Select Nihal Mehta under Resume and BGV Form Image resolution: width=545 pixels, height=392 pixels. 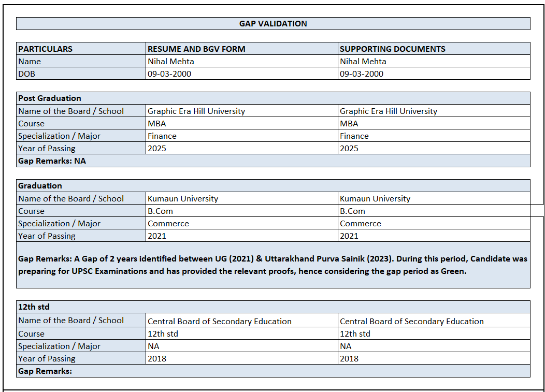coord(171,61)
